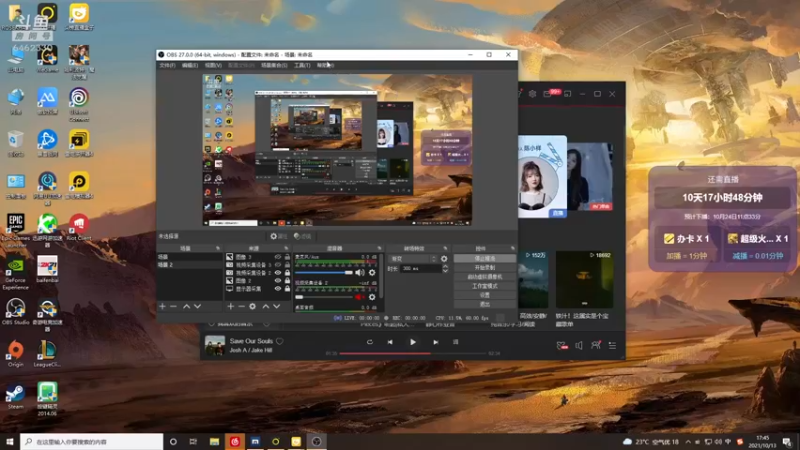This screenshot has width=800, height=450.
Task: Undock the 转场特效 panel via header icon
Action: [x=445, y=248]
